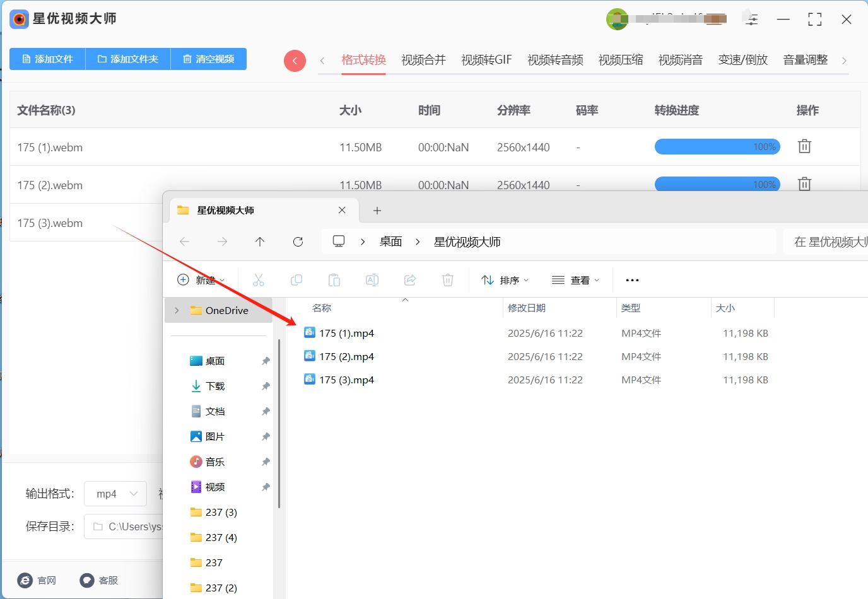Viewport: 868px width, 599px height.
Task: Go back in File Explorer
Action: (x=184, y=241)
